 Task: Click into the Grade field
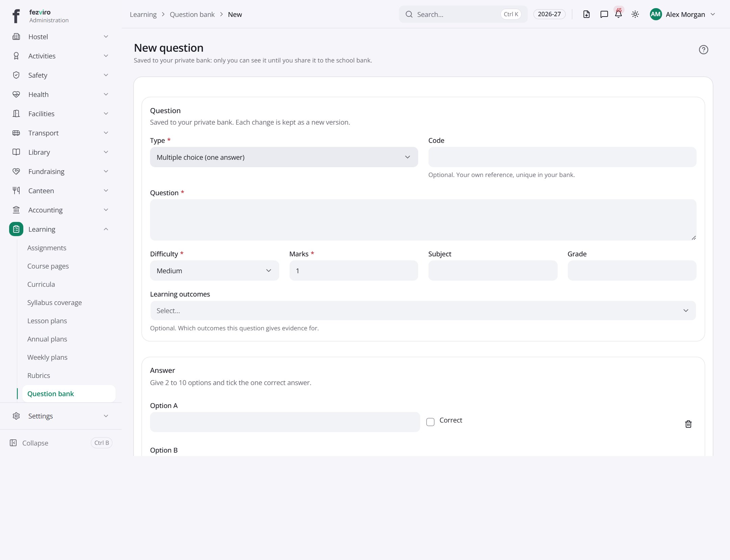click(632, 271)
